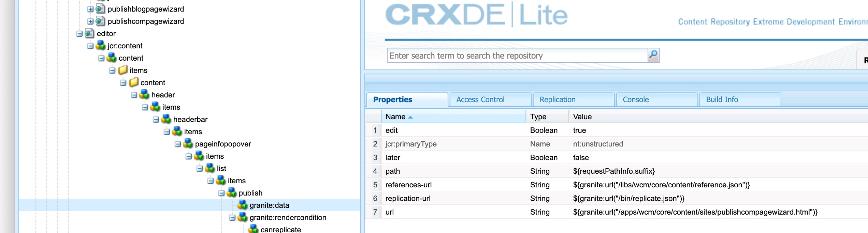Collapse the editor node
The image size is (868, 233).
point(79,34)
